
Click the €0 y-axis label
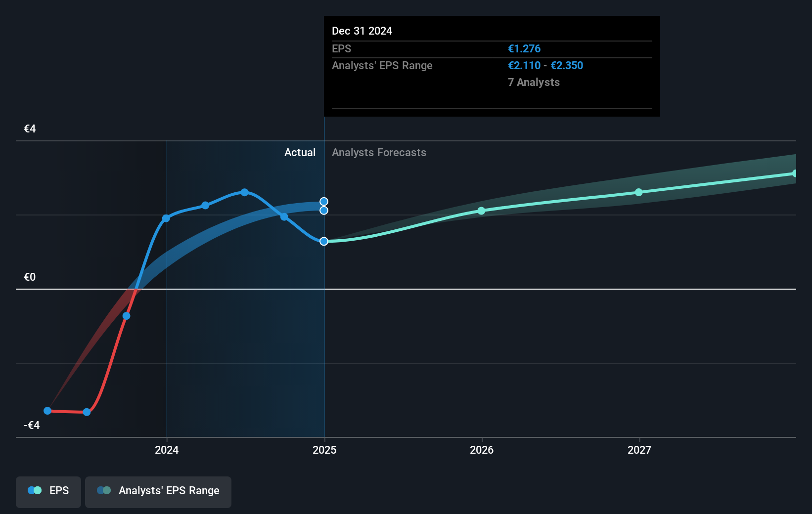(x=30, y=277)
